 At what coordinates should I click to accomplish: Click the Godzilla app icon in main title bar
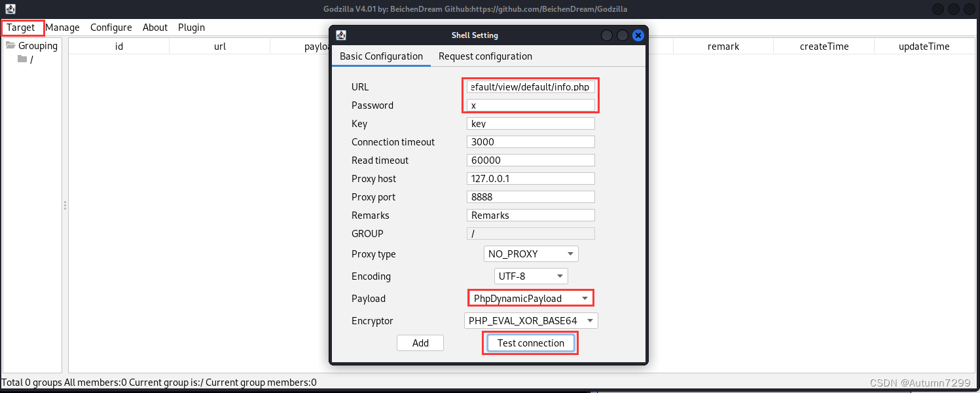pos(10,9)
